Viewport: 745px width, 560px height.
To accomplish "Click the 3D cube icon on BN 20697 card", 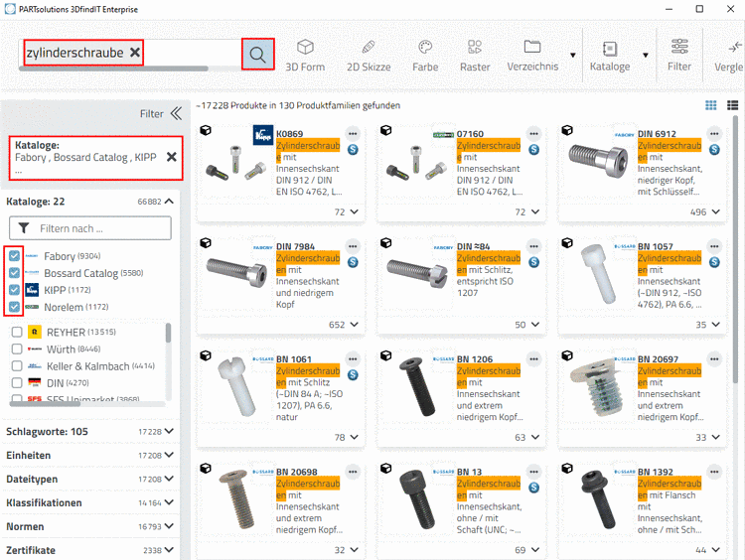I will 567,355.
